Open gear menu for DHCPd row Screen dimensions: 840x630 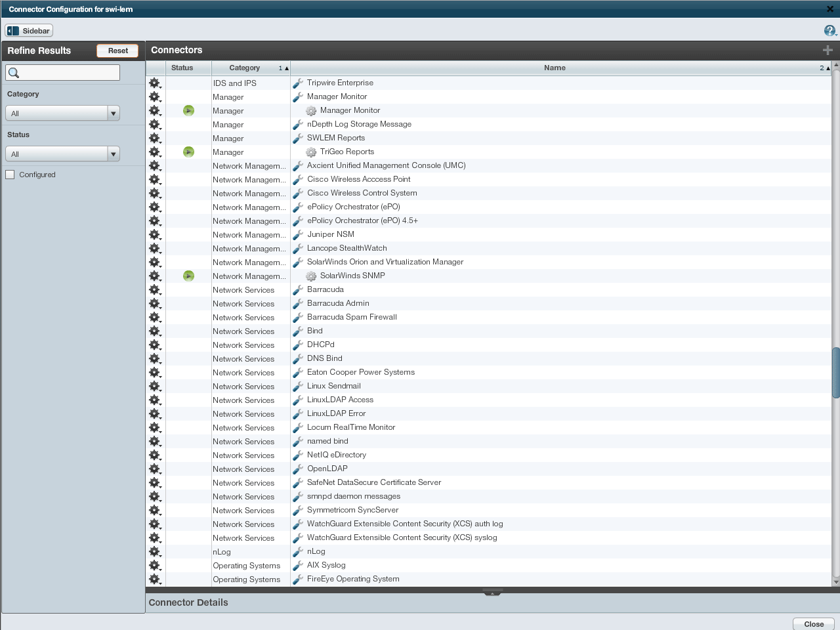(154, 345)
